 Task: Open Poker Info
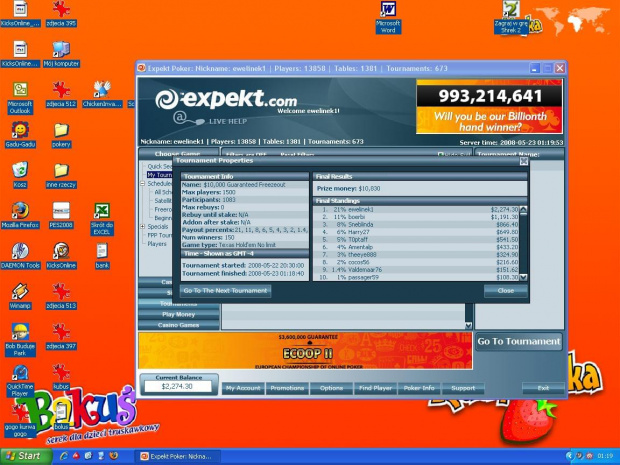point(419,388)
